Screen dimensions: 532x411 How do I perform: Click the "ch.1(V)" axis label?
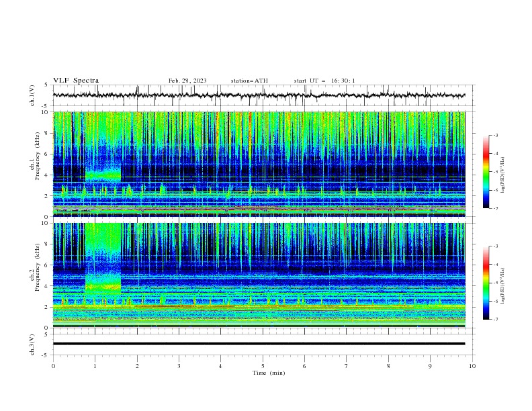(32, 95)
